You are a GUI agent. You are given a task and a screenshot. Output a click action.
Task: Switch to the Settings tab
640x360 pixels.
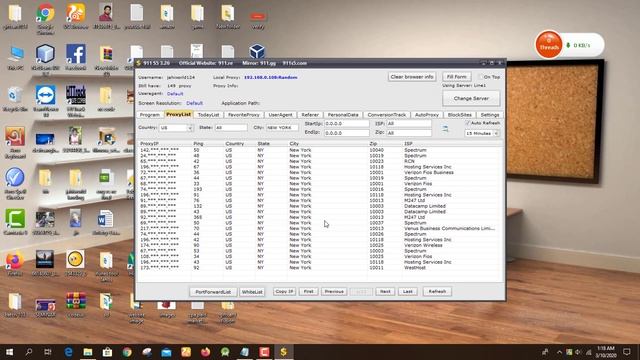(x=490, y=115)
